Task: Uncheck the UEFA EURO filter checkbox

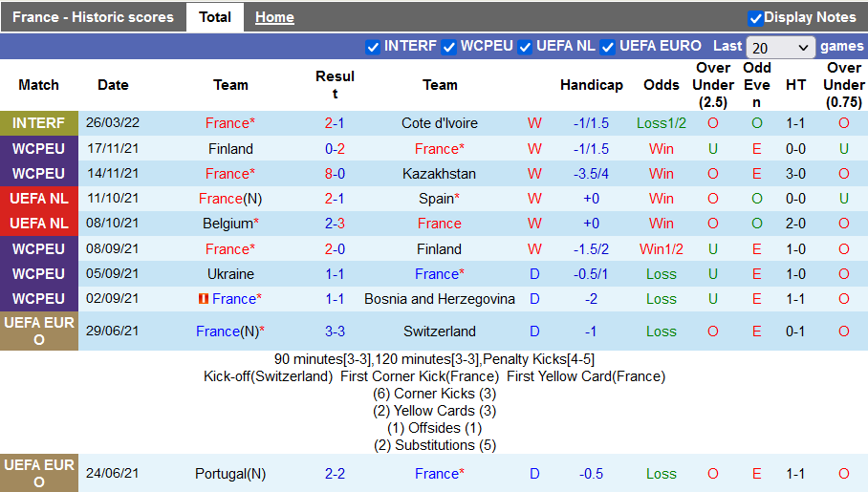Action: click(608, 47)
